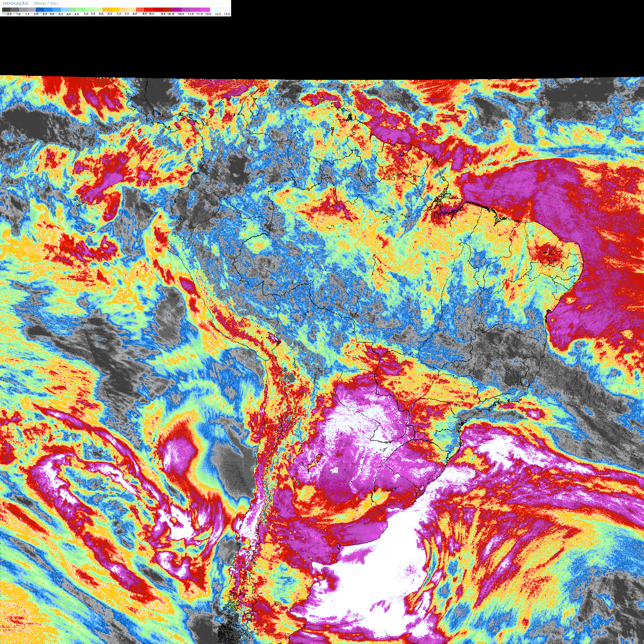The image size is (644, 644).
Task: Click the 12.5 legend value
Action: coord(218,14)
